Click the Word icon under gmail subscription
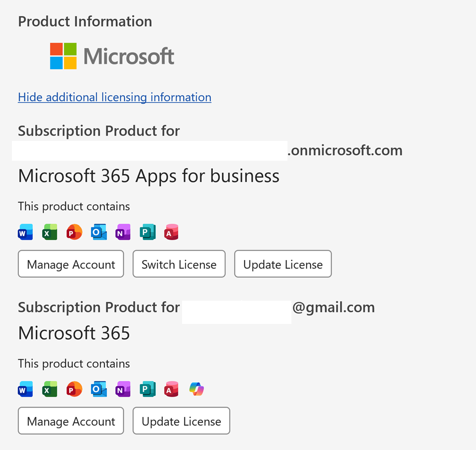Image resolution: width=476 pixels, height=450 pixels. tap(25, 389)
